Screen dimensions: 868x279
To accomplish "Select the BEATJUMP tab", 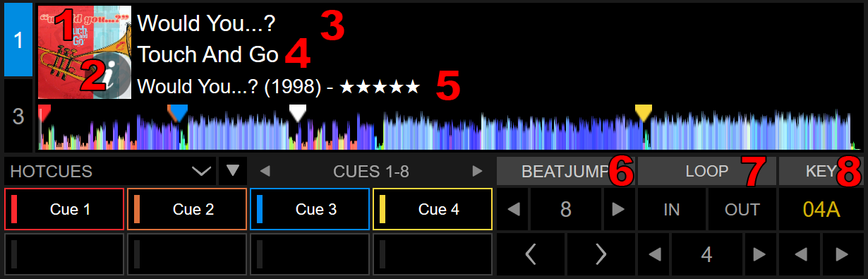I will point(565,171).
